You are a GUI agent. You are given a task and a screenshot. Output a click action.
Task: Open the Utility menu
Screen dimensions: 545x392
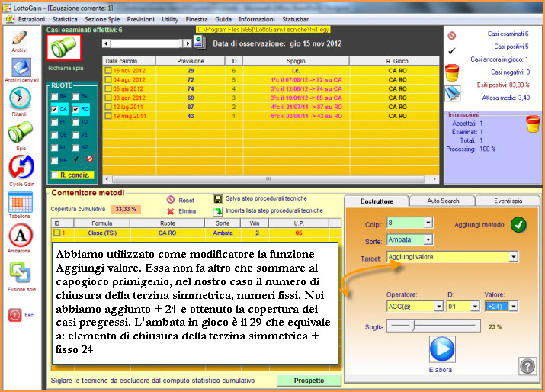[x=170, y=19]
